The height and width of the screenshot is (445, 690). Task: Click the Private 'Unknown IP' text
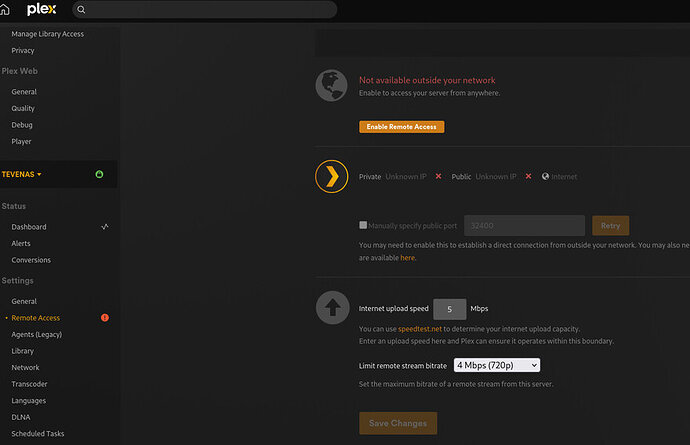(x=406, y=177)
